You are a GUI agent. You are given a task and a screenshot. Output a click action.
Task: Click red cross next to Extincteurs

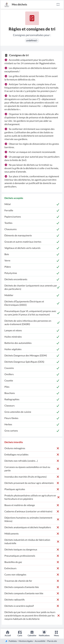(x=58, y=568)
